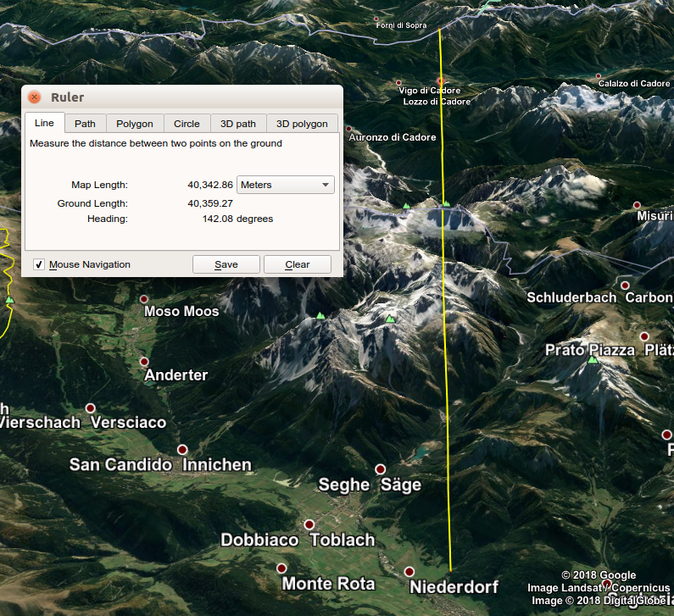Toggle the Mouse Navigation checkbox
The image size is (674, 616).
(39, 264)
